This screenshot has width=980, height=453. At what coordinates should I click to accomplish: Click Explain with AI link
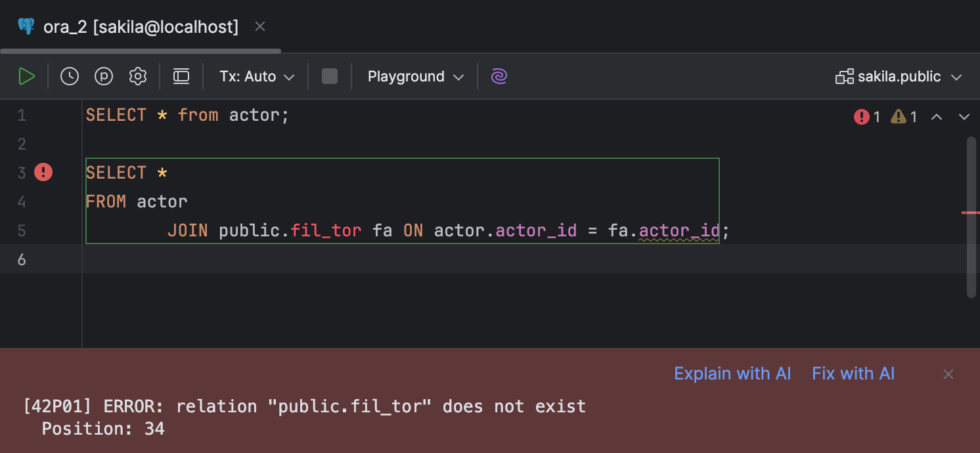point(732,373)
